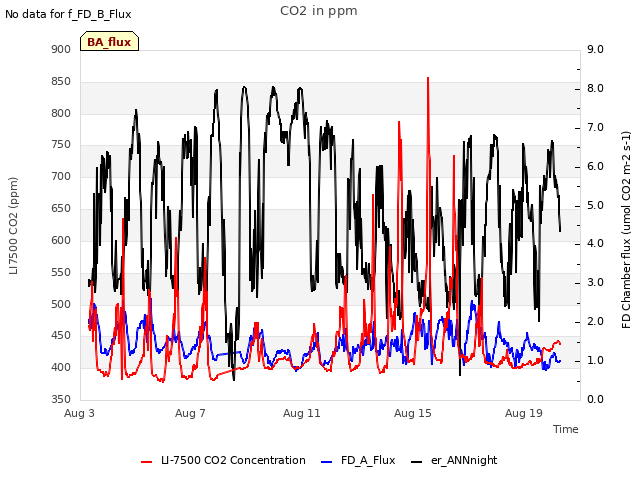This screenshot has height=480, width=640.
Task: Click the FD Chamber flux axis title
Action: tap(626, 230)
